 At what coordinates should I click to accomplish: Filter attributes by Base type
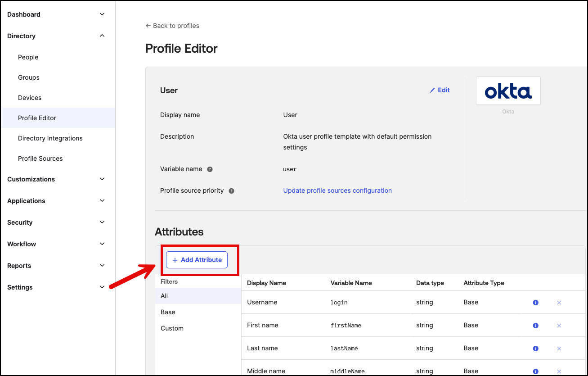(x=168, y=312)
